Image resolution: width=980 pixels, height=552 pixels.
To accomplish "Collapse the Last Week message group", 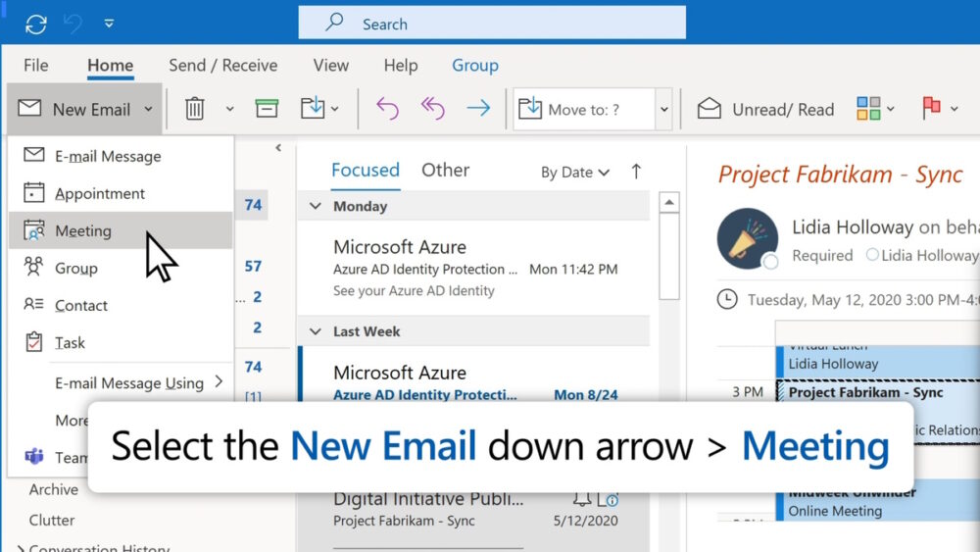I will pyautogui.click(x=315, y=331).
